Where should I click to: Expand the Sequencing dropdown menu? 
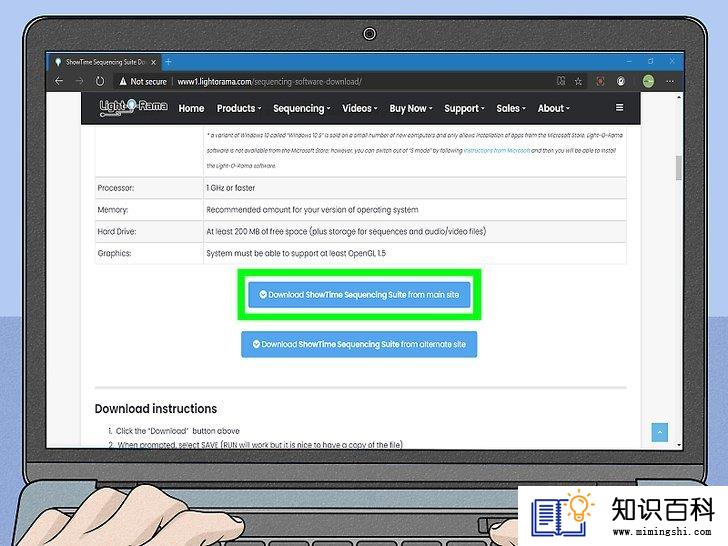[x=301, y=108]
